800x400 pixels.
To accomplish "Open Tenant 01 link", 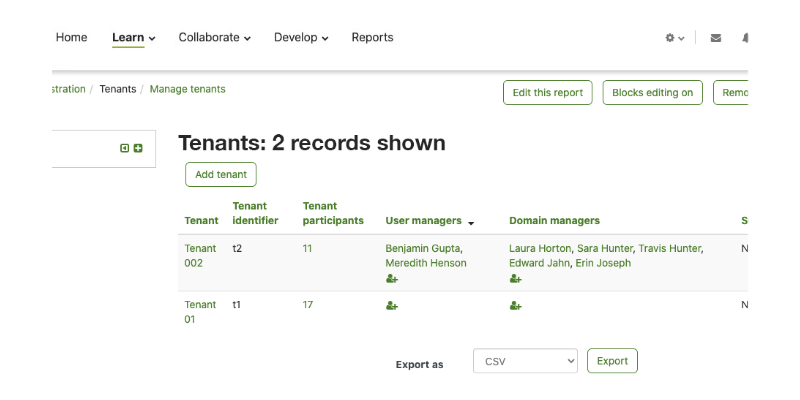I will (201, 312).
